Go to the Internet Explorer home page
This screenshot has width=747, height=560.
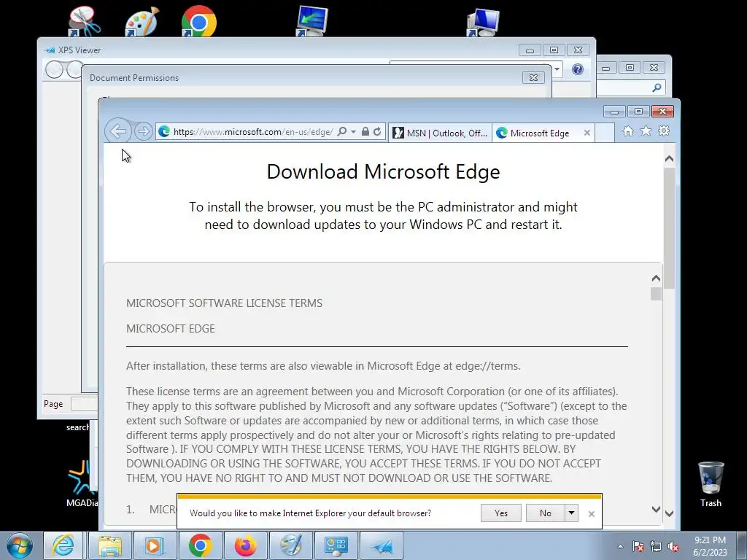point(628,131)
